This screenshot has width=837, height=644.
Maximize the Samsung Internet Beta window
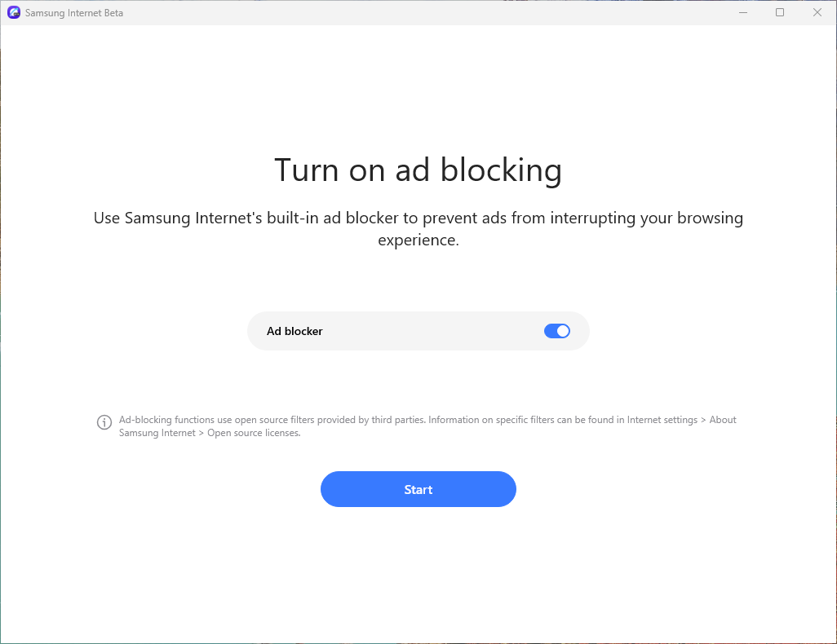coord(779,12)
